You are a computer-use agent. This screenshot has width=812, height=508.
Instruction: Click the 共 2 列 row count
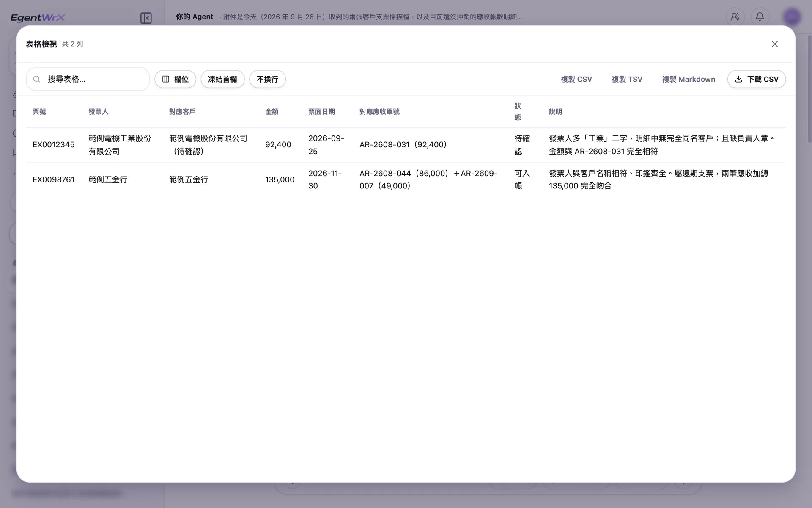tap(73, 44)
